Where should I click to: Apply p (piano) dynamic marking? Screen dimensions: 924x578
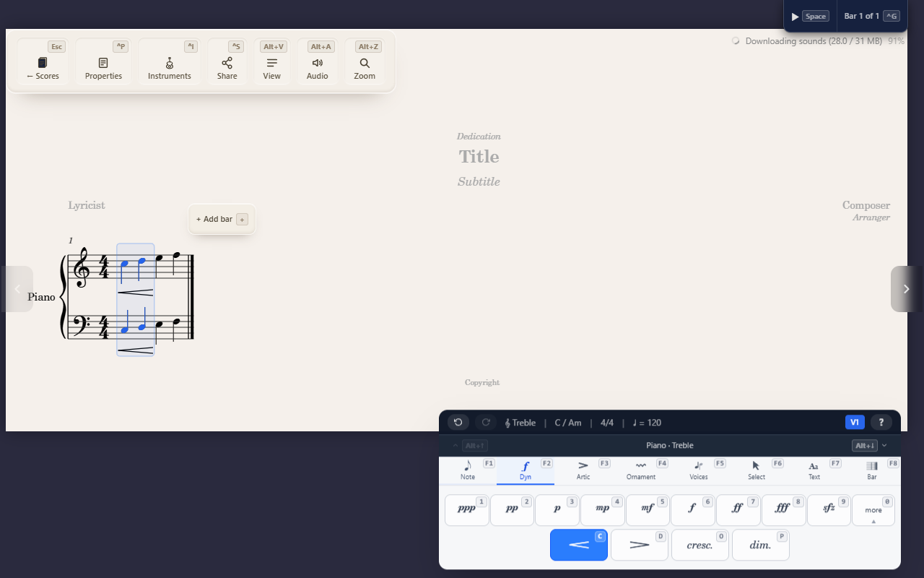[x=557, y=510]
